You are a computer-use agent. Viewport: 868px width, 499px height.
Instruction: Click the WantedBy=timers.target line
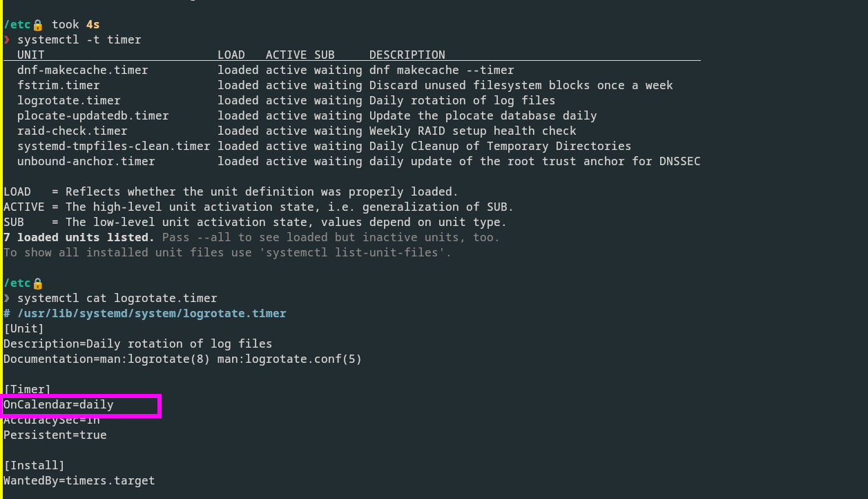[x=79, y=481]
